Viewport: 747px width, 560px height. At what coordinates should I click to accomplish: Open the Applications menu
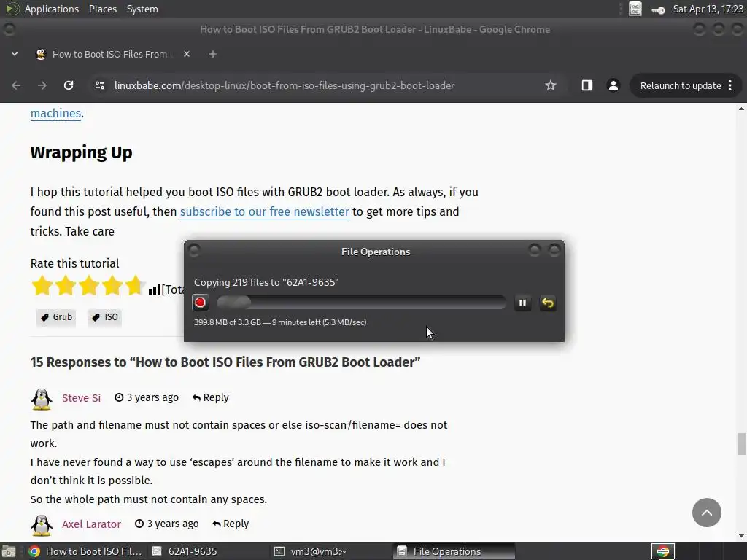52,9
